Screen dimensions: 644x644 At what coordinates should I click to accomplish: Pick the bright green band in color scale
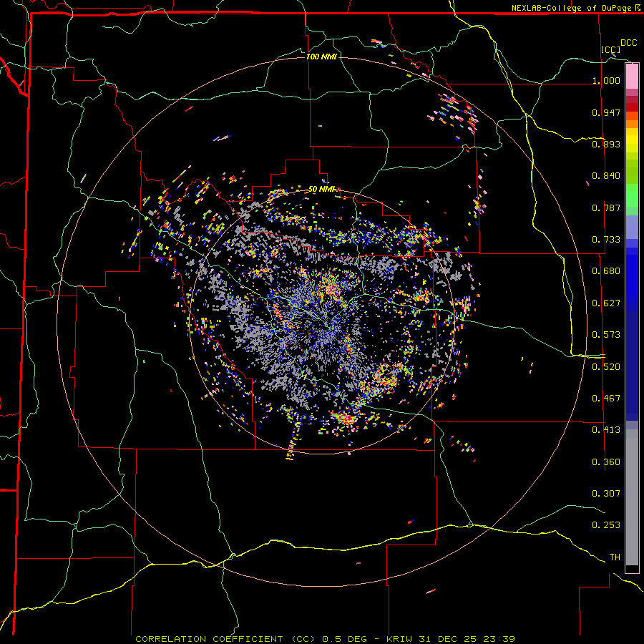[632, 195]
